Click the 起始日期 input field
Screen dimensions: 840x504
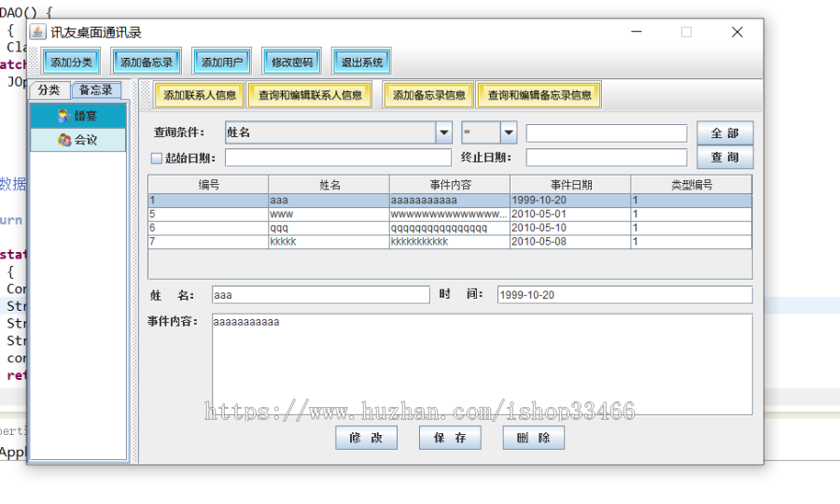(x=338, y=158)
